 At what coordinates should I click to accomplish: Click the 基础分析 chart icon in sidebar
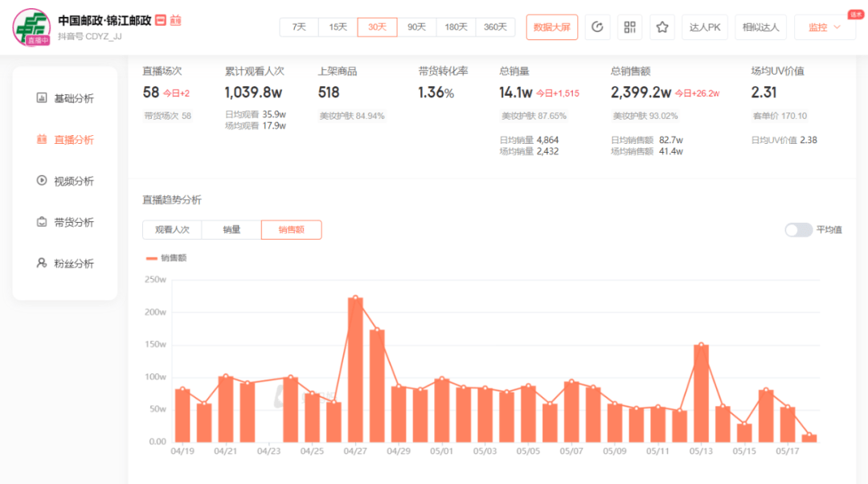tap(42, 98)
